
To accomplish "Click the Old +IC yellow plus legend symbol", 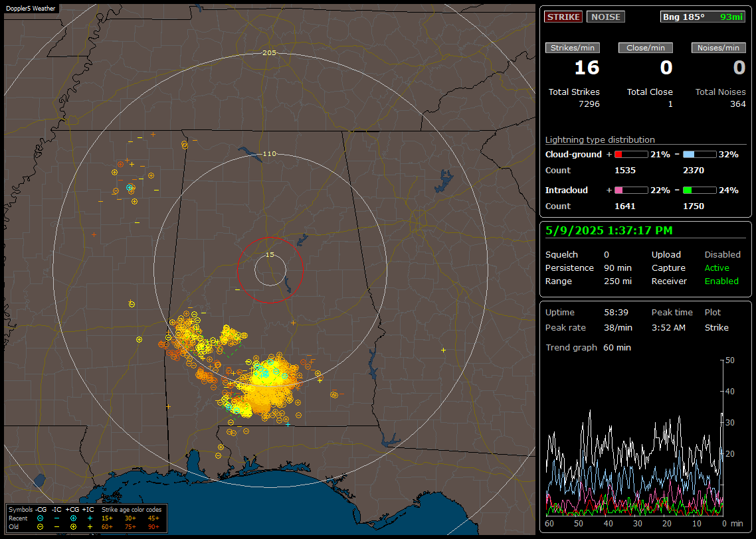I will pos(90,527).
